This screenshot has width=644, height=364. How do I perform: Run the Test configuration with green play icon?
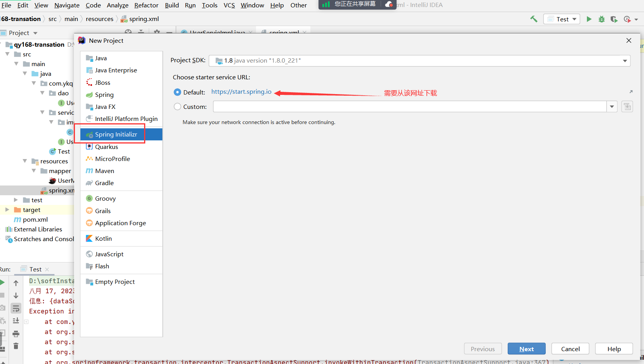pyautogui.click(x=589, y=19)
